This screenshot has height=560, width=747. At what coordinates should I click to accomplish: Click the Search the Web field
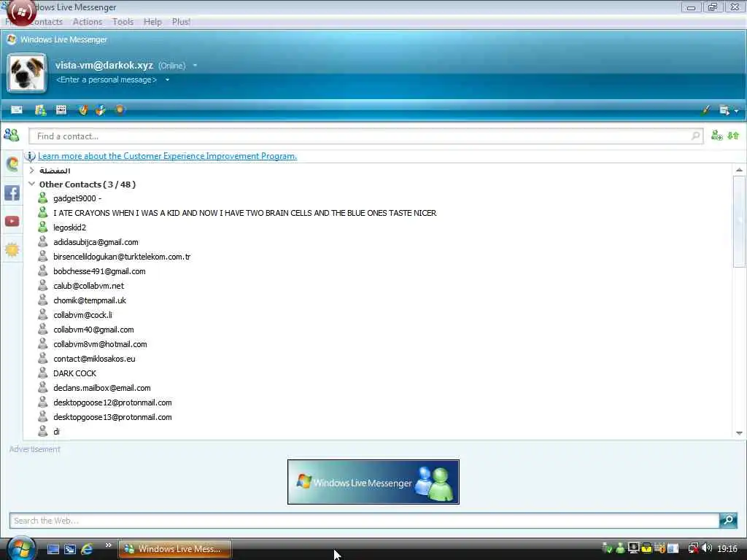click(365, 521)
